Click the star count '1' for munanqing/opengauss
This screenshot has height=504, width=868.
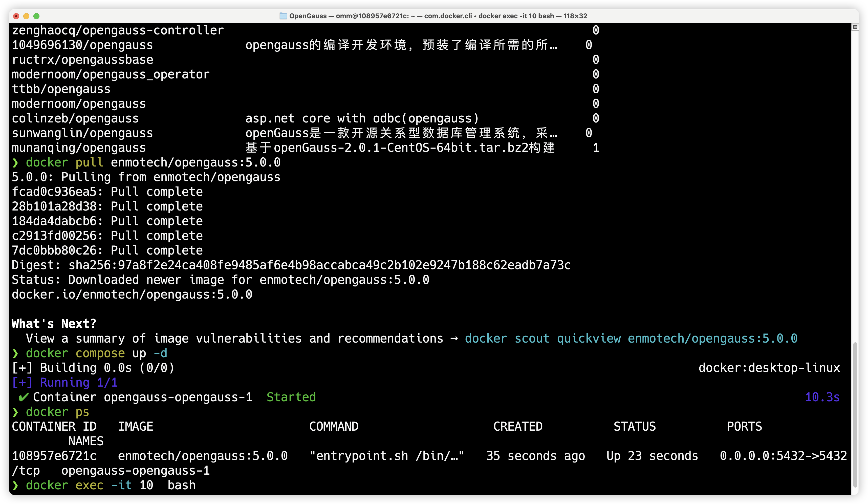[x=596, y=148]
